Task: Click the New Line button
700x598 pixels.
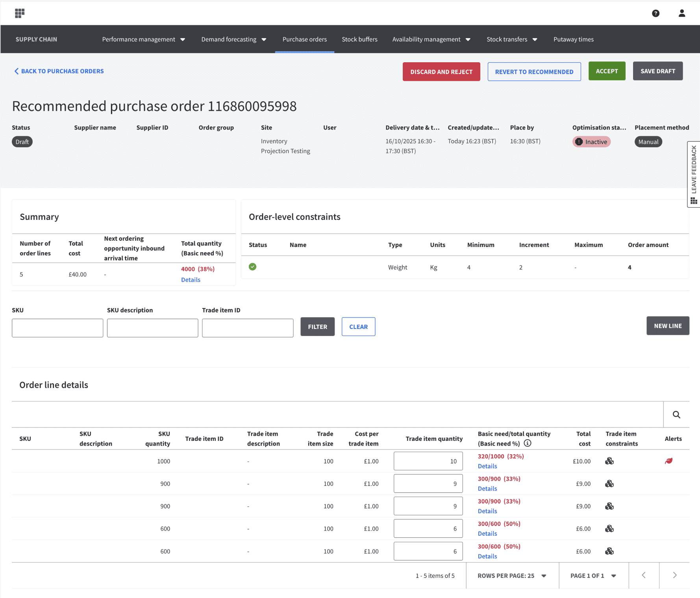Action: [668, 326]
